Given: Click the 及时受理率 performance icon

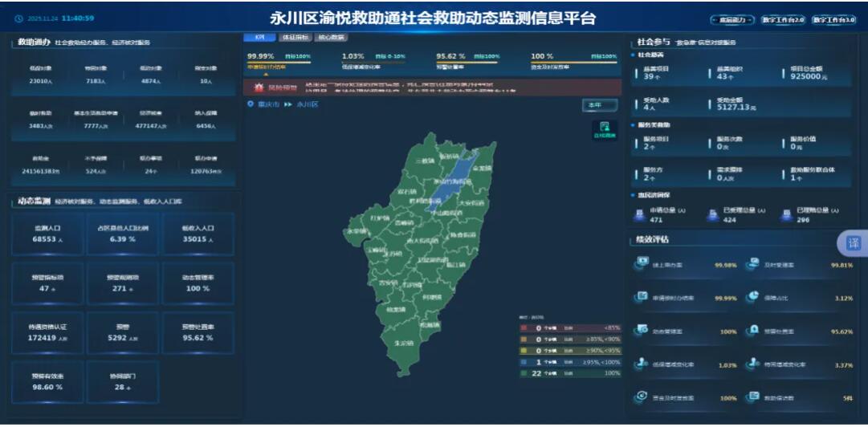Looking at the screenshot, I should [x=753, y=262].
